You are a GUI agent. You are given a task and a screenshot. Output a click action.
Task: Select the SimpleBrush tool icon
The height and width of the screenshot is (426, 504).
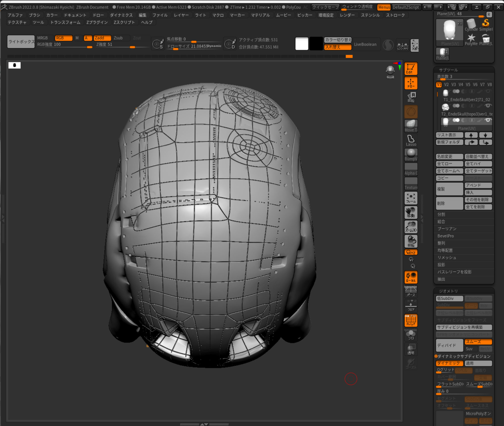(486, 25)
